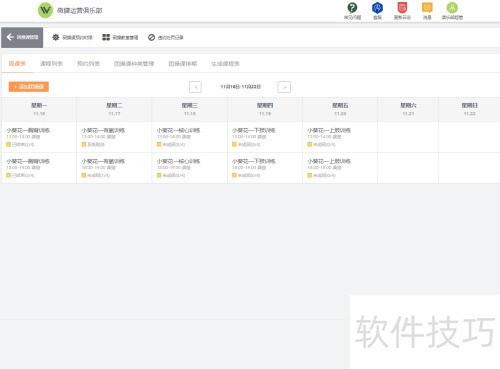Go to the next week with the right chevron
Screen dimensions: 500x369
click(284, 87)
